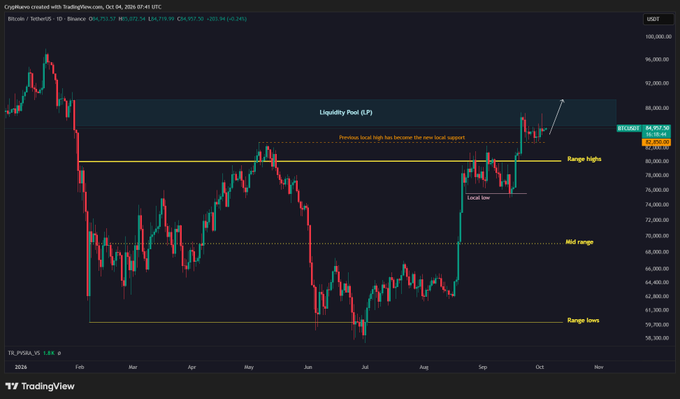The height and width of the screenshot is (399, 680).
Task: Click the indicator value 1.8K
Action: 49,353
